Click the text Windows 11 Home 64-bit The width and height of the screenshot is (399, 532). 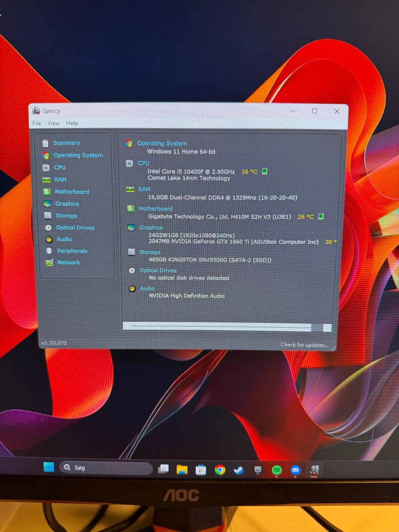(181, 152)
